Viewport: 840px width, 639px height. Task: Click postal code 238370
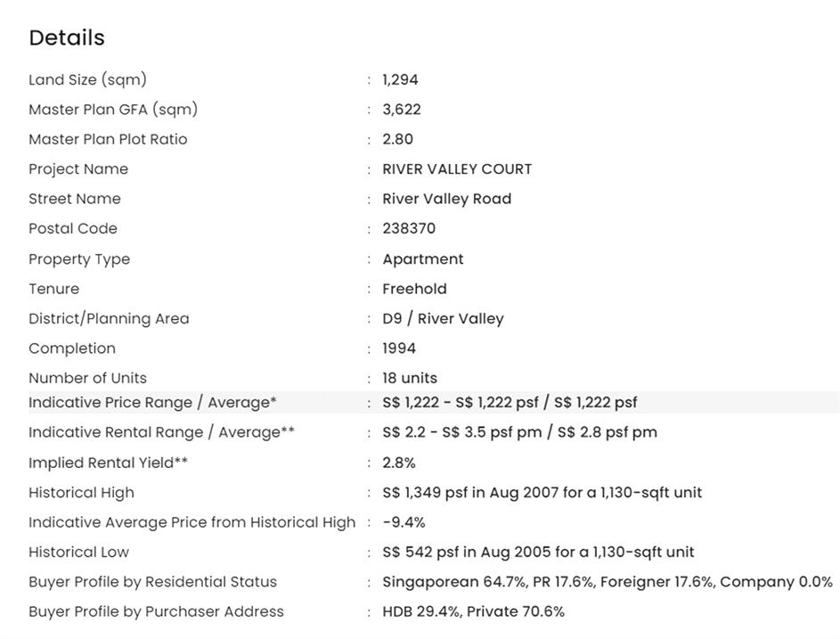[x=409, y=228]
